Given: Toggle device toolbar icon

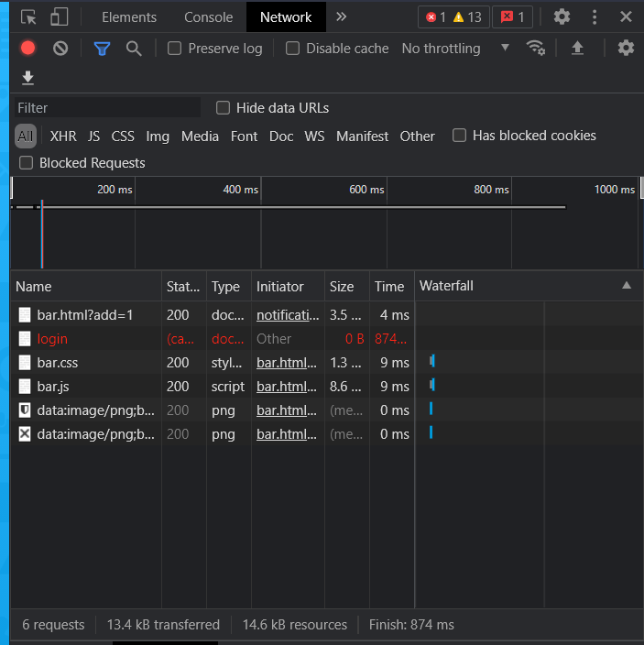Looking at the screenshot, I should pyautogui.click(x=59, y=17).
